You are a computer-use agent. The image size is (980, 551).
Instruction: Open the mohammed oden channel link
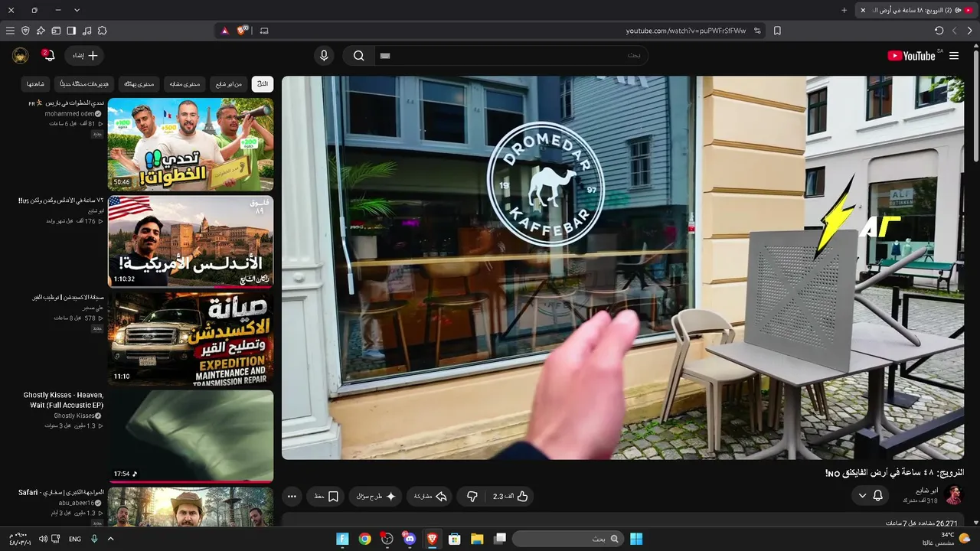[x=69, y=113]
